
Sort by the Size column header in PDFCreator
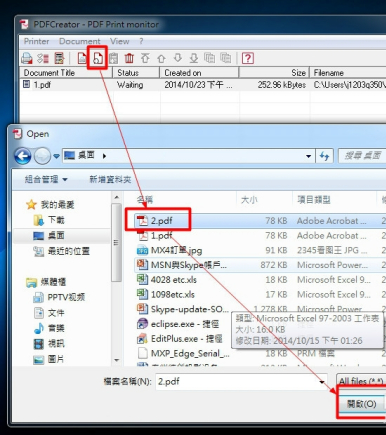click(x=275, y=73)
